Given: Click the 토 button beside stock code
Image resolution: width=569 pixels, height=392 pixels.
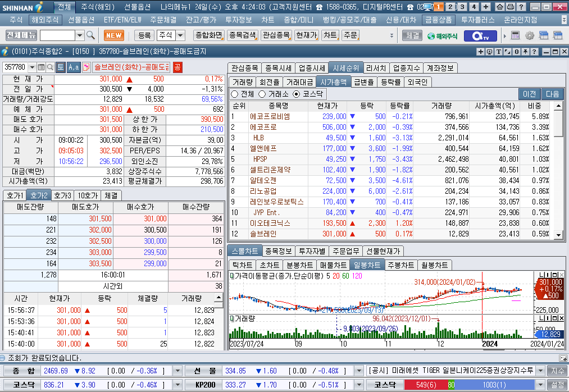Looking at the screenshot, I should [61, 67].
